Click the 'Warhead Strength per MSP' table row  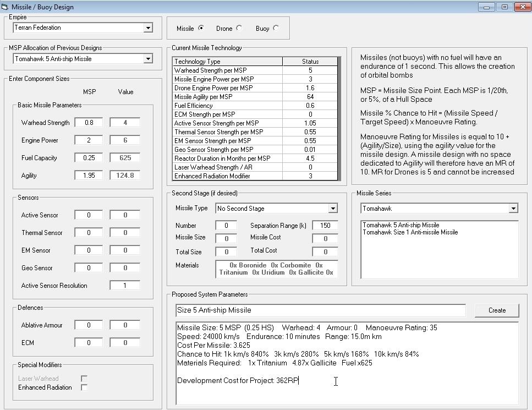(255, 70)
